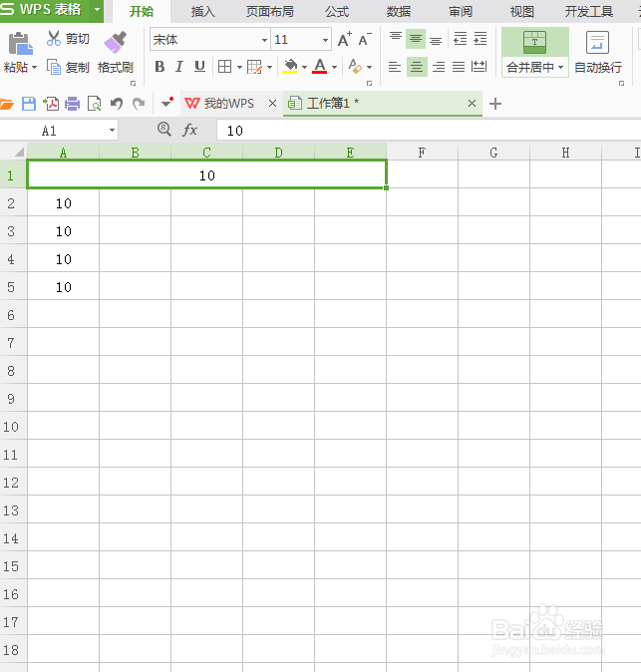Image resolution: width=641 pixels, height=672 pixels.
Task: Redo the last action
Action: click(x=139, y=104)
